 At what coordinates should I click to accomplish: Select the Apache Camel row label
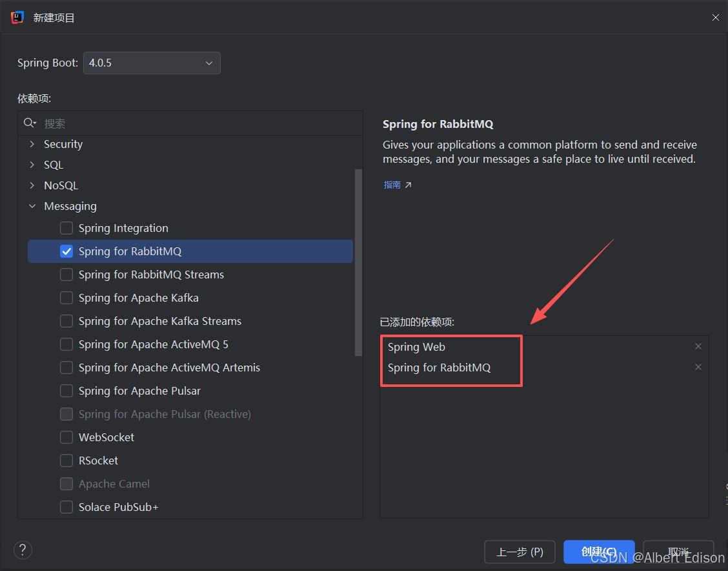pyautogui.click(x=114, y=484)
